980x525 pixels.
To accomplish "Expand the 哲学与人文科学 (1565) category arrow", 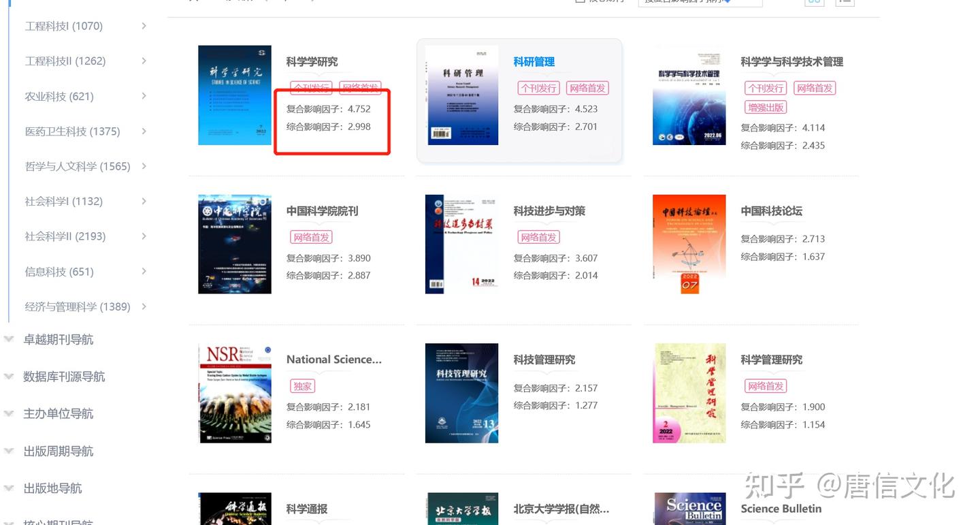I will tap(144, 166).
